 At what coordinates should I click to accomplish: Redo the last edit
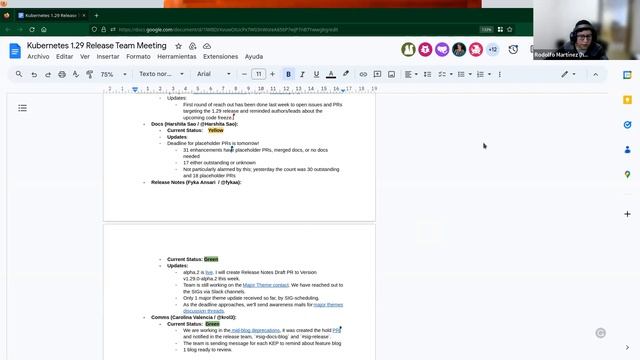[48, 74]
